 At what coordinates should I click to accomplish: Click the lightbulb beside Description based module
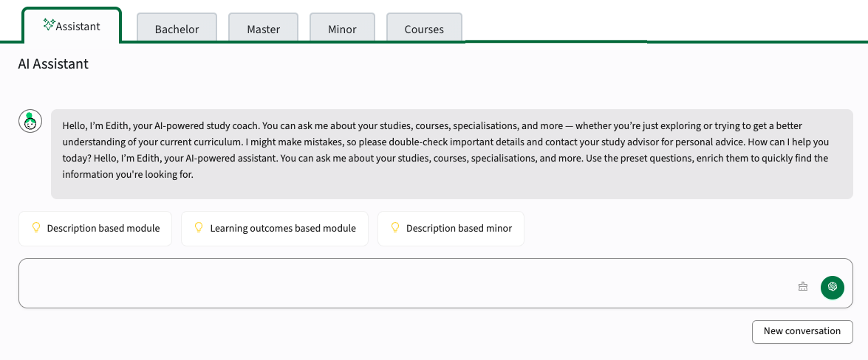coord(36,227)
